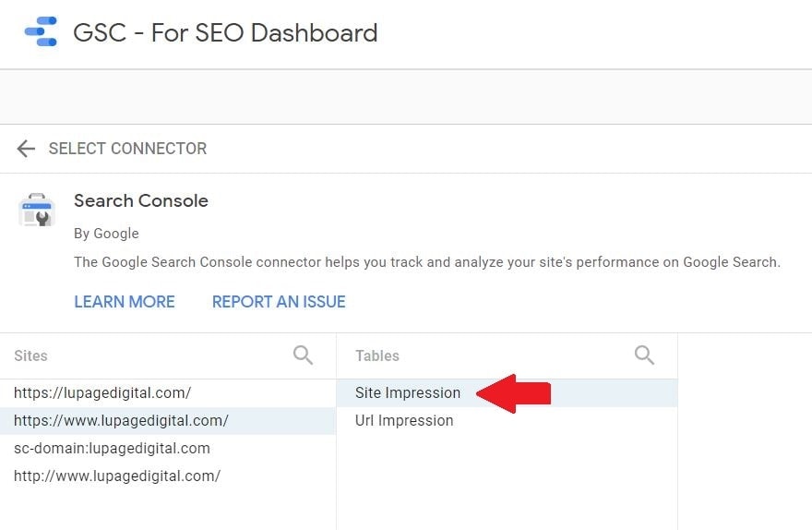Select site https://lupagedigital.com/
812x530 pixels.
pyautogui.click(x=168, y=392)
